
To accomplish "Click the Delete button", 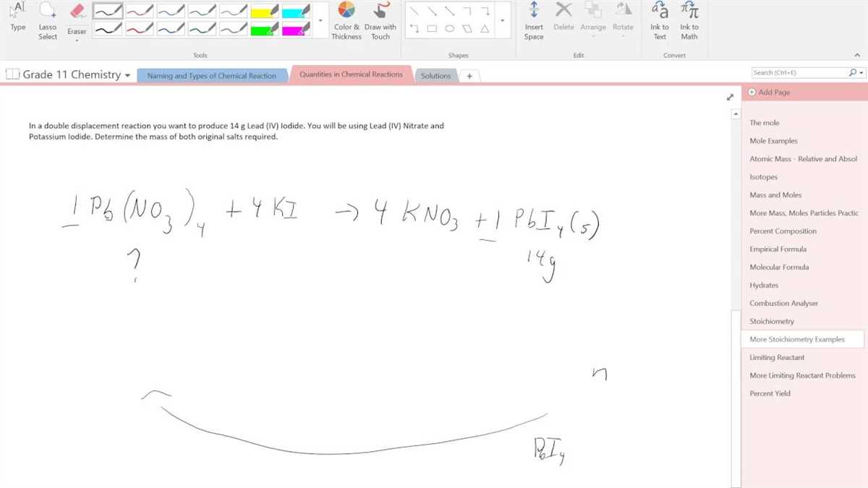I will coord(563,17).
